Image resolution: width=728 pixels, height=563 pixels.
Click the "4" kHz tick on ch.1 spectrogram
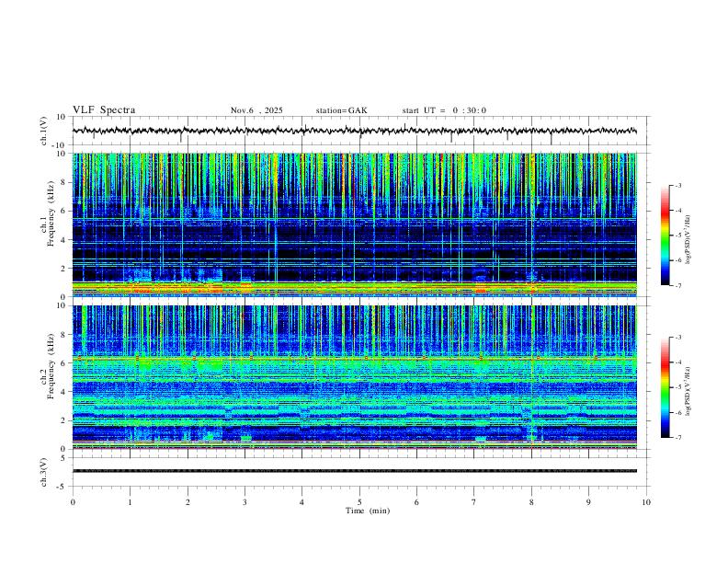[64, 240]
